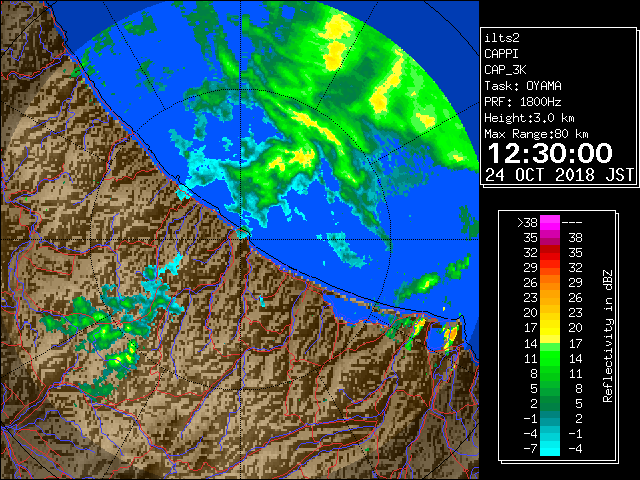Click the 'Max Range:80 km' text
640x480 pixels.
(x=536, y=134)
